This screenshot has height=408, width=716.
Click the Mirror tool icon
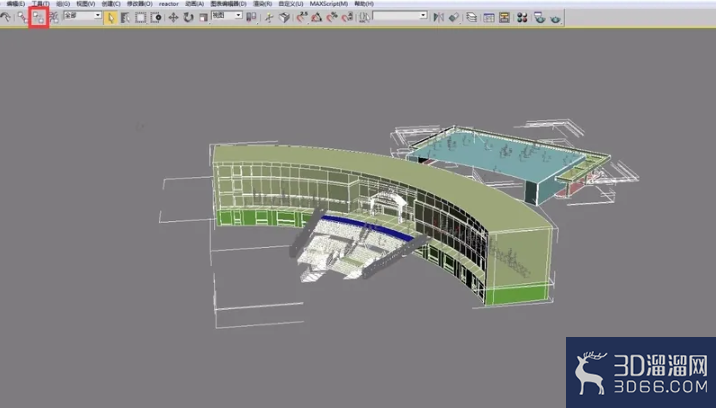pyautogui.click(x=438, y=17)
